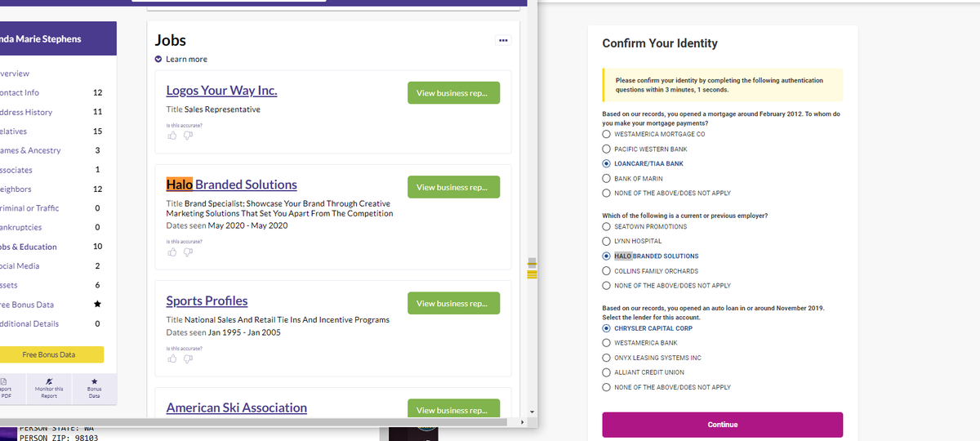Image resolution: width=980 pixels, height=441 pixels.
Task: Choose Alliant Credit Union radio option
Action: (606, 372)
